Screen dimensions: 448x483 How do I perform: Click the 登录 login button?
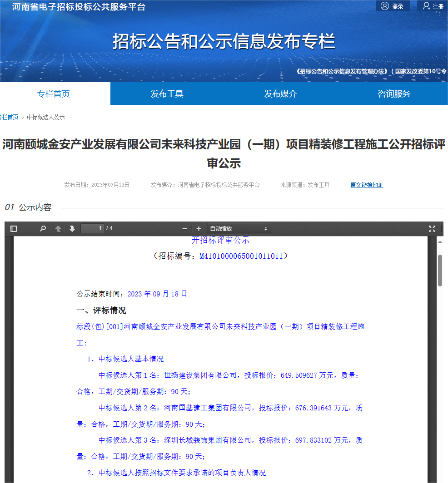[394, 5]
